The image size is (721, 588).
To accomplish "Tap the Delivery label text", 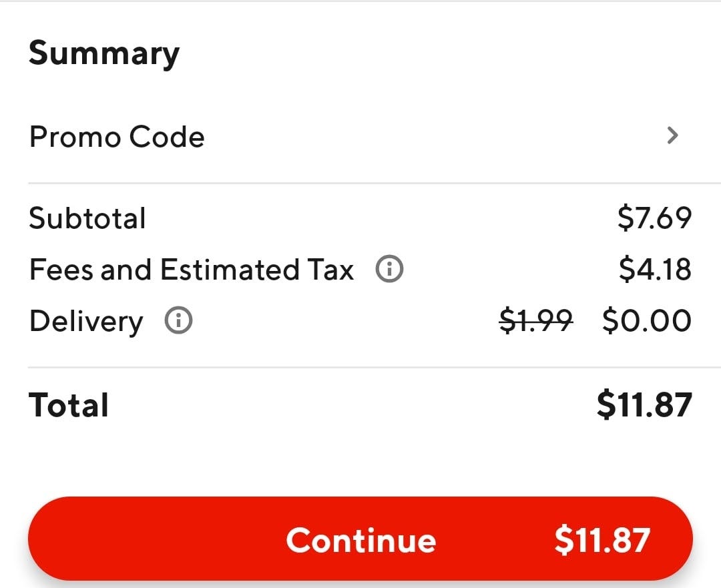I will coord(86,322).
